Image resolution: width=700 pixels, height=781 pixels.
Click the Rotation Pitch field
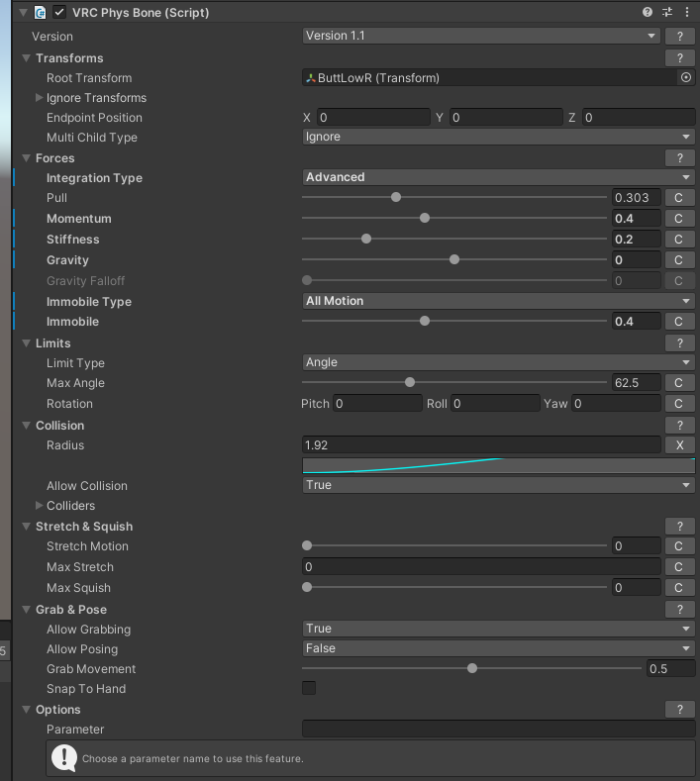(377, 404)
